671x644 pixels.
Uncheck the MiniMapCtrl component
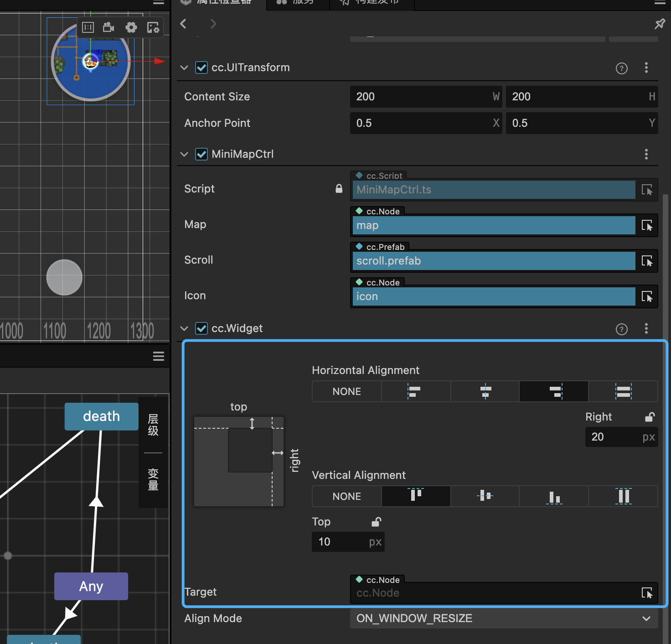[201, 154]
